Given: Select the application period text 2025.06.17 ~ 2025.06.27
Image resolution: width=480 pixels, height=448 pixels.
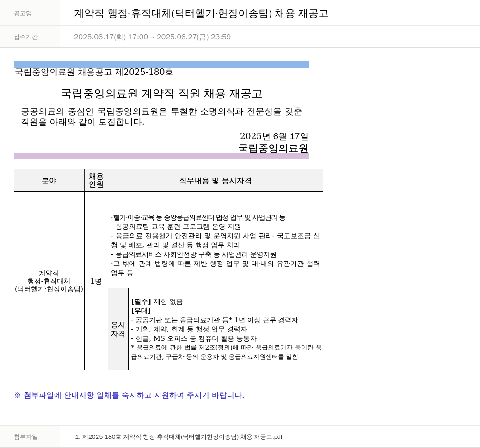Looking at the screenshot, I should click(152, 37).
